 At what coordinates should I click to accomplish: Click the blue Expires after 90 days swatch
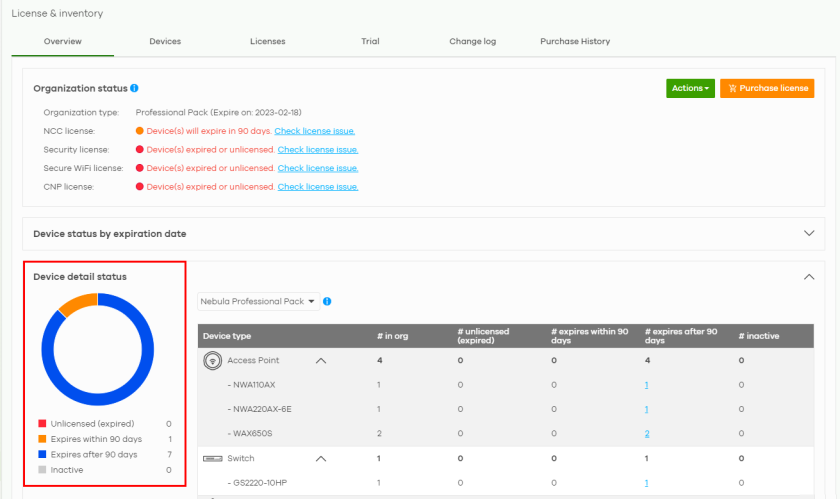coord(40,455)
